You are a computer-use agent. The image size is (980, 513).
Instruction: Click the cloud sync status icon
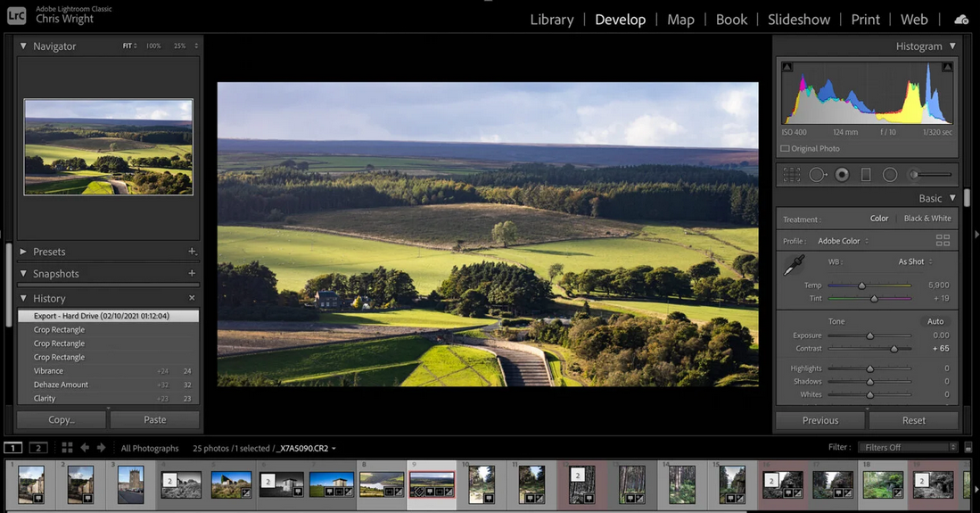pyautogui.click(x=961, y=20)
